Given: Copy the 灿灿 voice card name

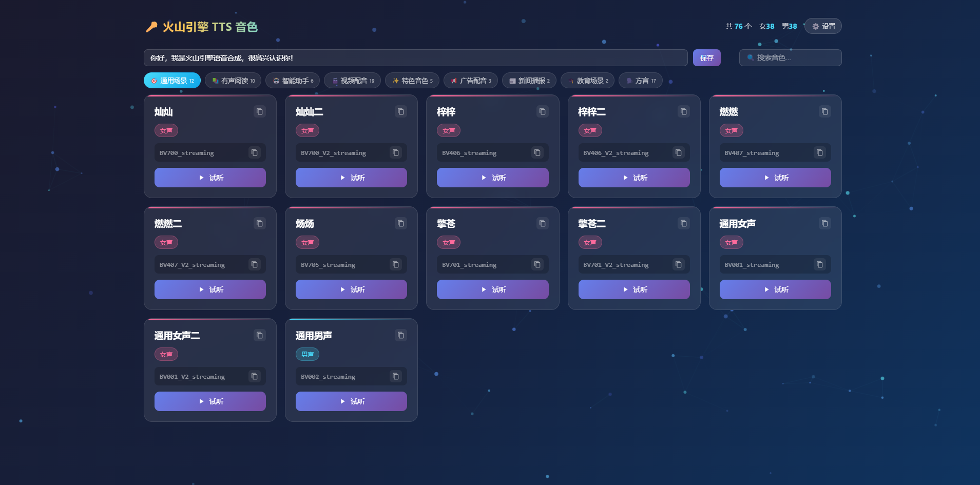Looking at the screenshot, I should coord(260,111).
